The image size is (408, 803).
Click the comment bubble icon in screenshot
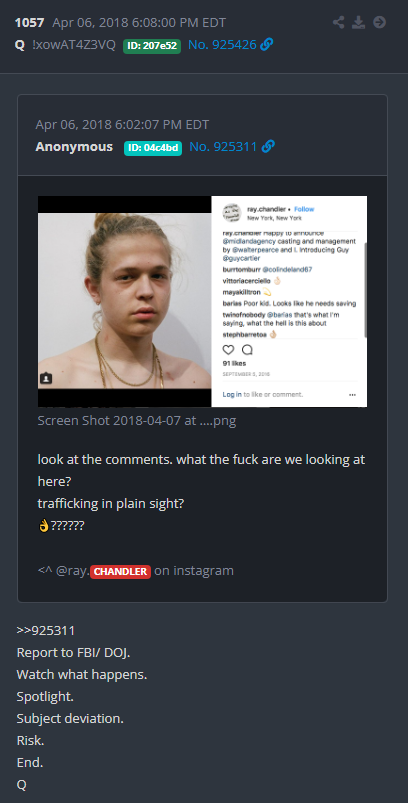pyautogui.click(x=247, y=350)
